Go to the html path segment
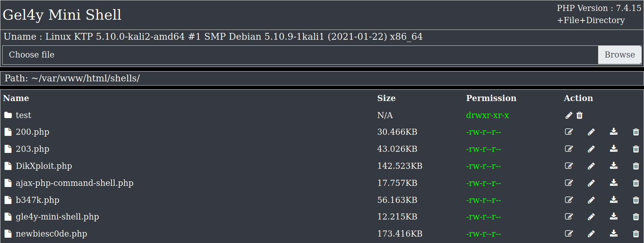644x243 pixels. pos(96,78)
